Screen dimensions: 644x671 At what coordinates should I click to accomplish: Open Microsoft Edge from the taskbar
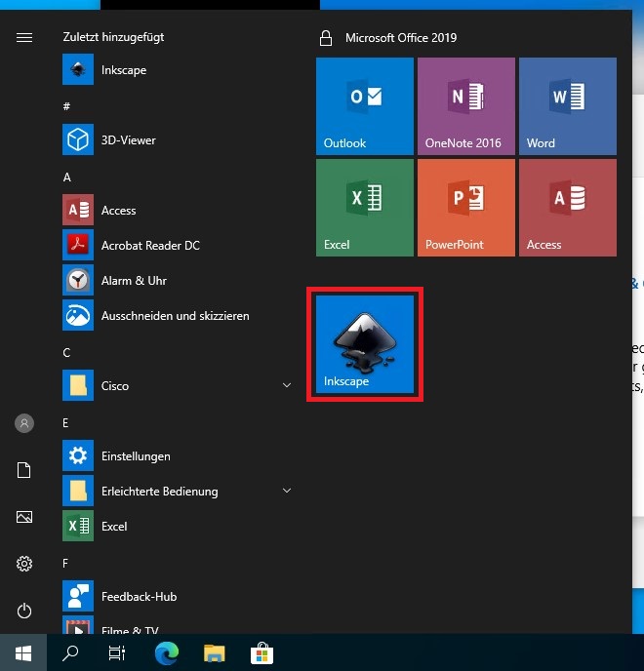tap(167, 652)
